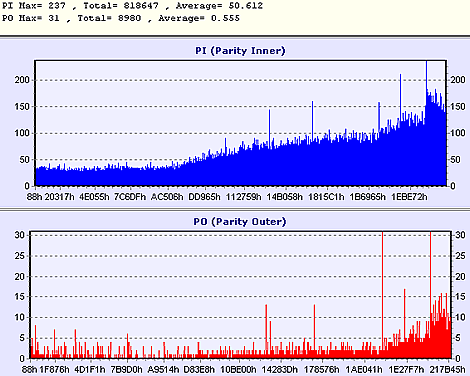
Task: Click the PI (Parity Inner) chart title
Action: (x=240, y=51)
